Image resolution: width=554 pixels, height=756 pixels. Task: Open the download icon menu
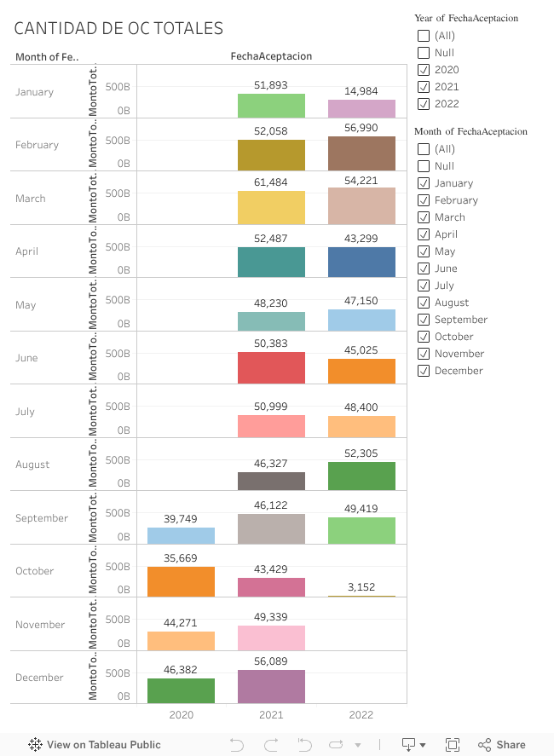click(x=408, y=744)
